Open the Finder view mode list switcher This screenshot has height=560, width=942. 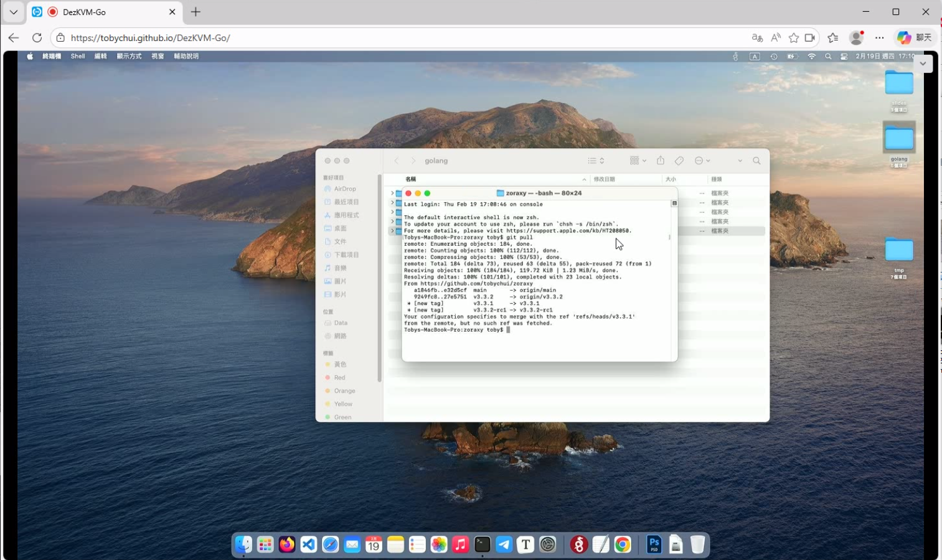pos(596,161)
